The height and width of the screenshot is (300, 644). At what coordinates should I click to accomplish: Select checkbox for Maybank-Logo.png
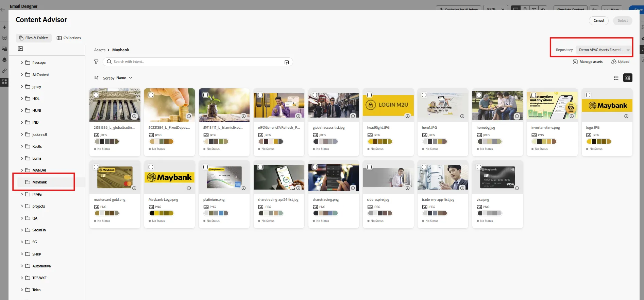click(151, 167)
